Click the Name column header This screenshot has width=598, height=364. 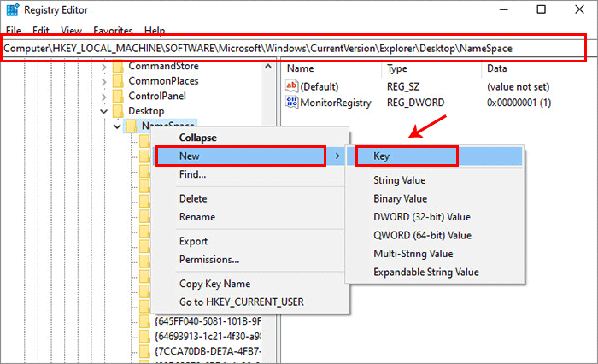tap(301, 68)
